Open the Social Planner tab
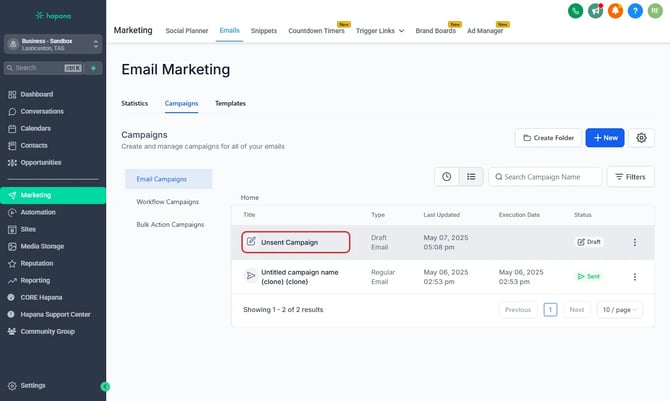Image resolution: width=670 pixels, height=401 pixels. tap(187, 31)
